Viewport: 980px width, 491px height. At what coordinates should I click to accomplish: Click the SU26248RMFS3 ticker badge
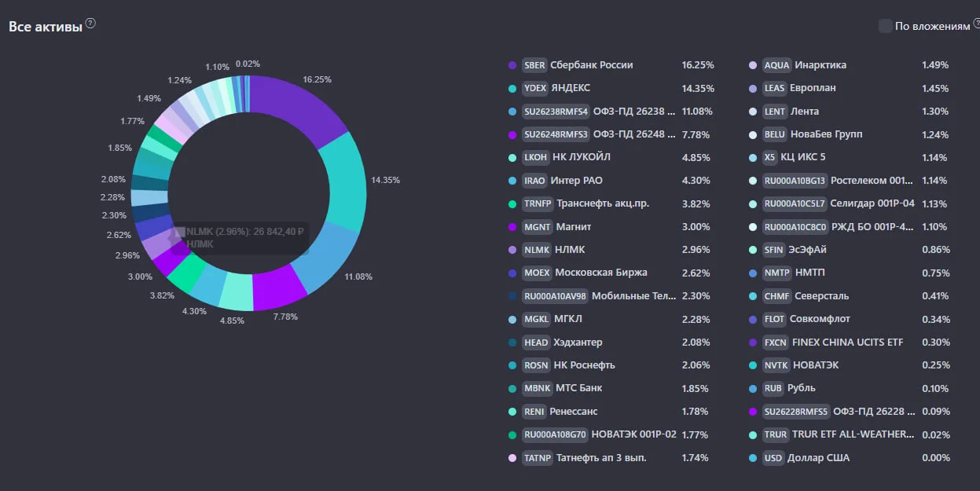click(x=556, y=134)
